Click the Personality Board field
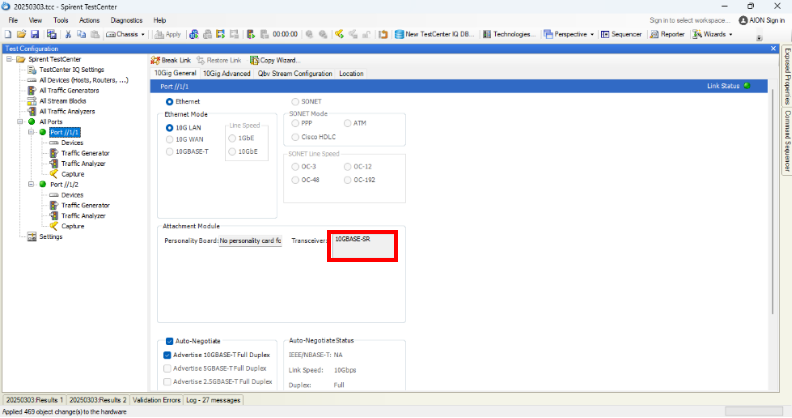 pyautogui.click(x=250, y=241)
